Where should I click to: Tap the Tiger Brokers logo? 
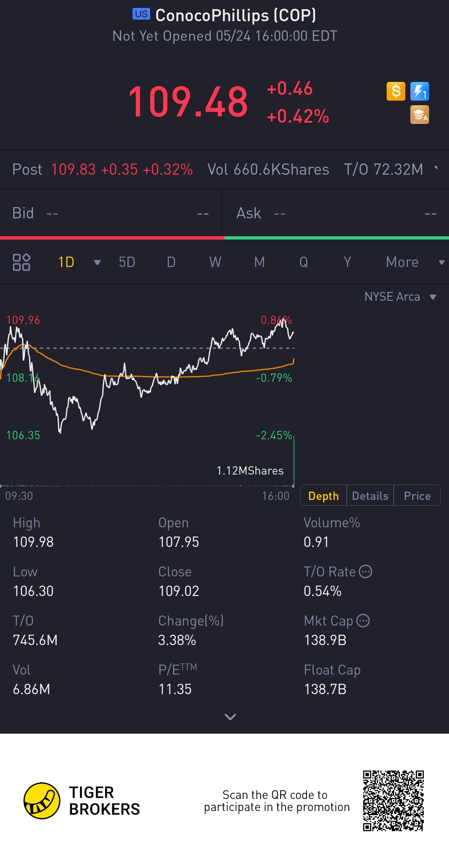(42, 801)
